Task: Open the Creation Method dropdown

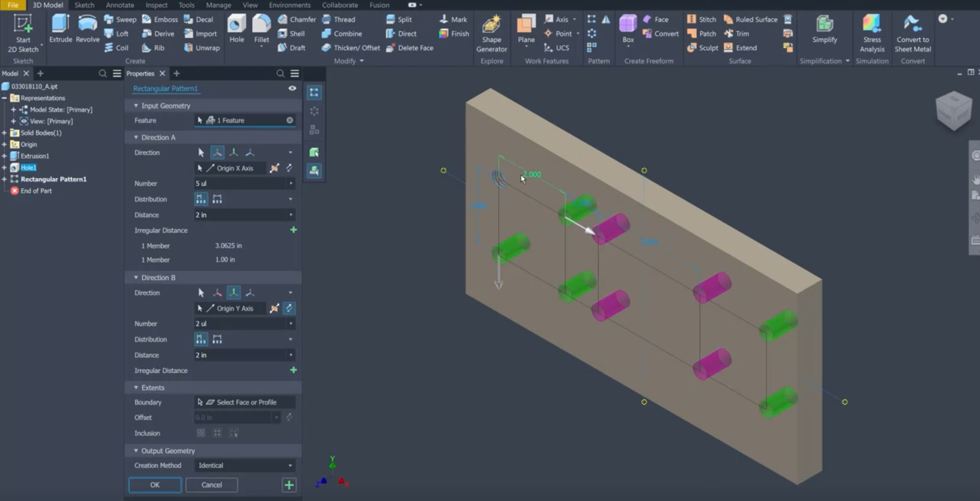Action: pos(245,465)
